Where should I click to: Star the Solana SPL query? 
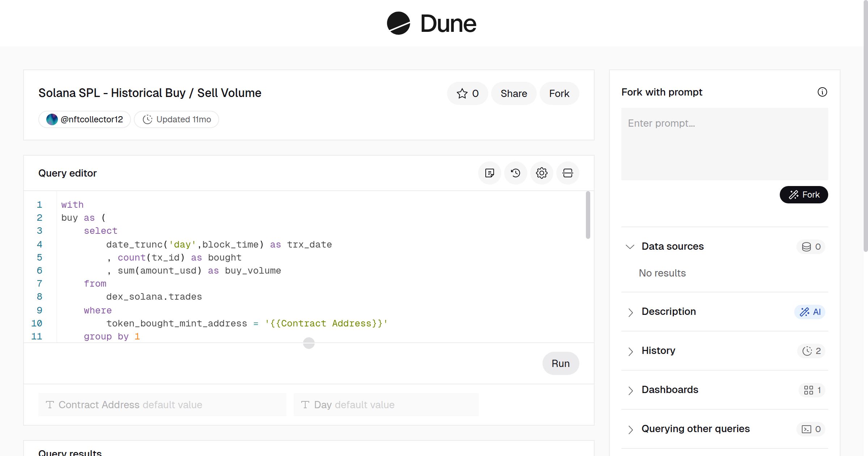(x=467, y=93)
